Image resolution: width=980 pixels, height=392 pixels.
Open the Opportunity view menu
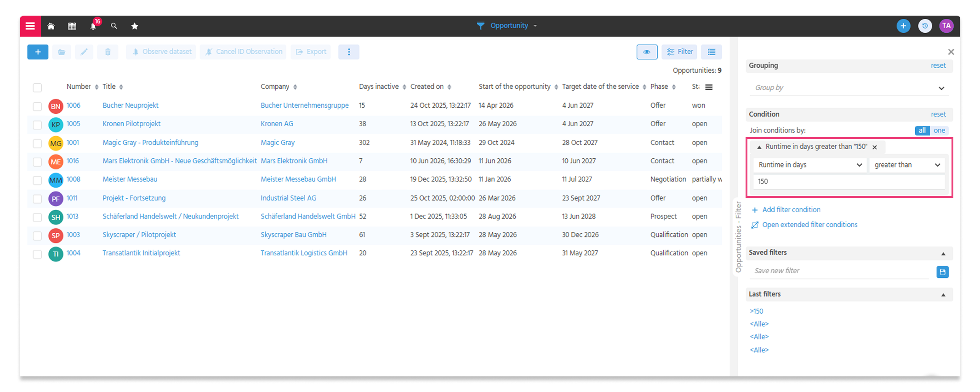pos(507,26)
